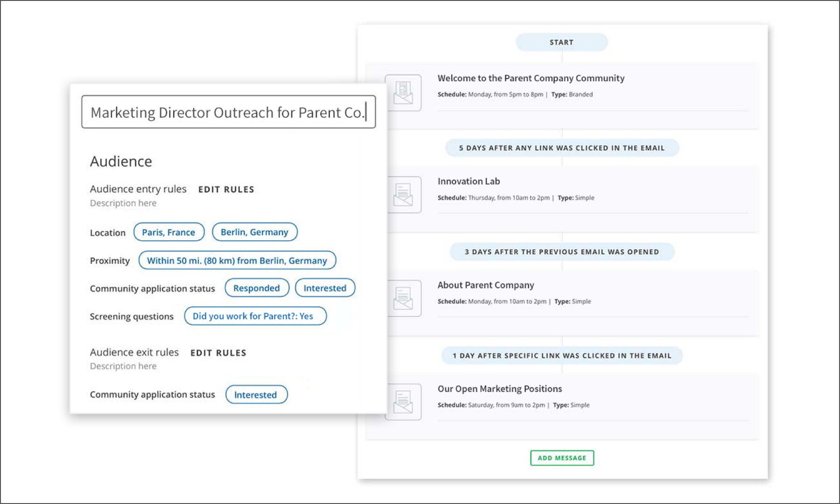Click the Open Marketing Positions email icon
This screenshot has height=504, width=840.
pyautogui.click(x=403, y=402)
